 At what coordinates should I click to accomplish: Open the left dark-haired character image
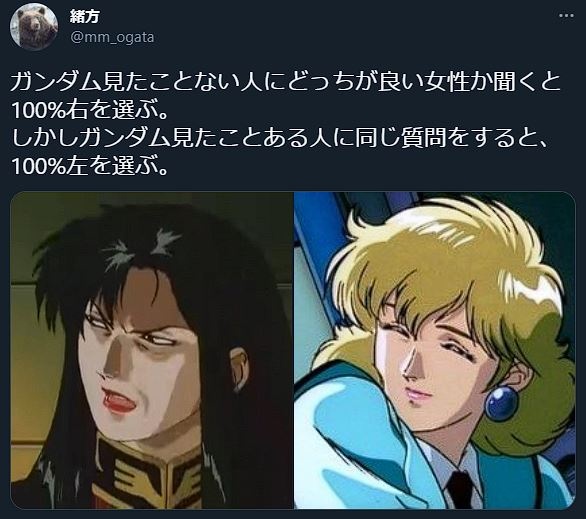152,350
